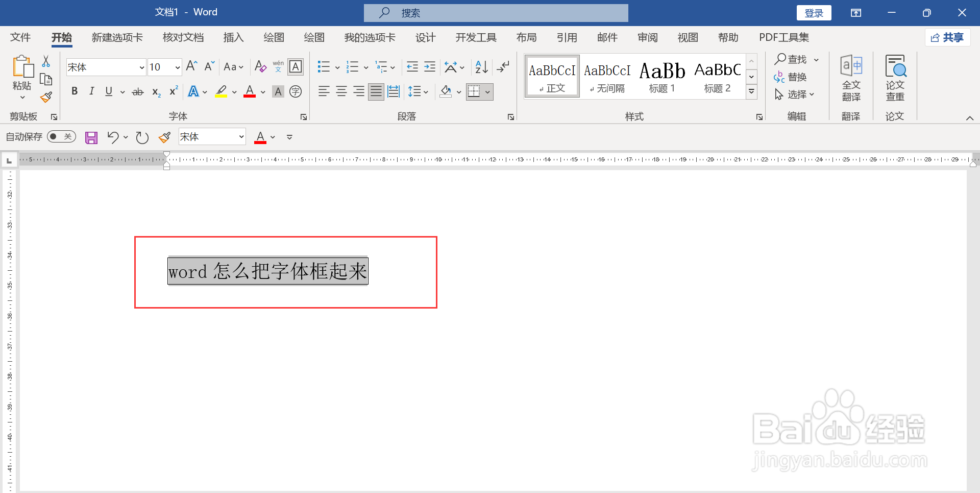Collapse the ribbon with the chevron
The image size is (980, 493).
pos(970,118)
